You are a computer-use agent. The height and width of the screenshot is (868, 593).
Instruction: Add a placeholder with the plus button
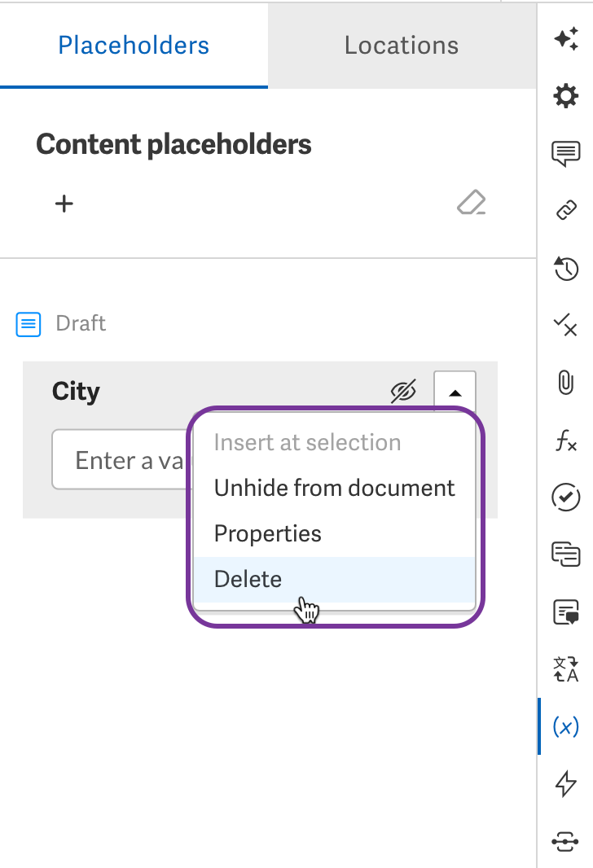(x=64, y=203)
